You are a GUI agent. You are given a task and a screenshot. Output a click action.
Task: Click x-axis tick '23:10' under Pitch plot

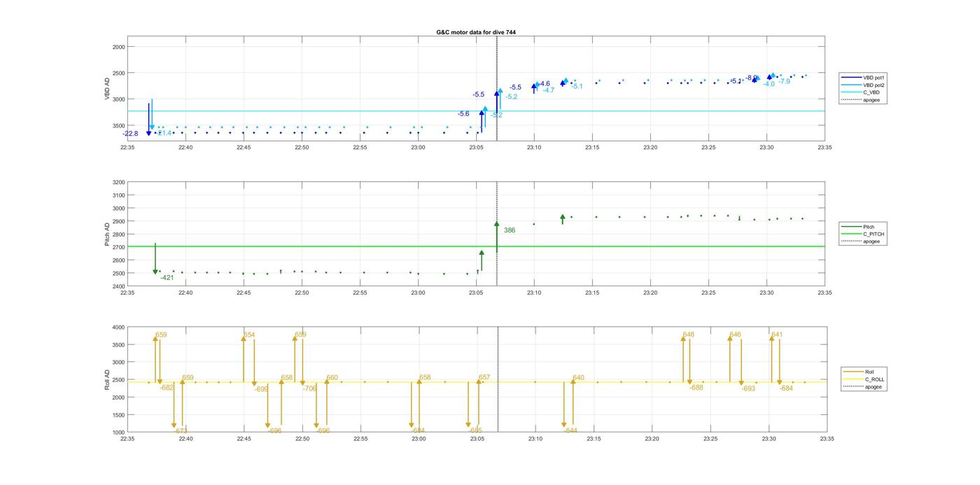534,293
